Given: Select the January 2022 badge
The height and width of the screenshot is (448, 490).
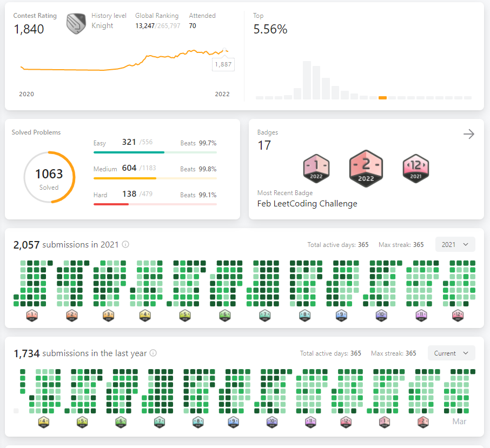Looking at the screenshot, I should click(316, 168).
